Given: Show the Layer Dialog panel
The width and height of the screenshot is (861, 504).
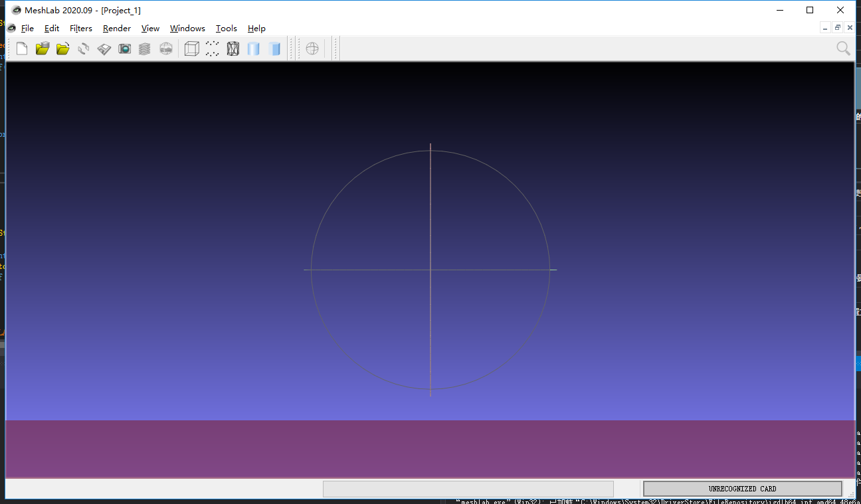Looking at the screenshot, I should (x=145, y=48).
